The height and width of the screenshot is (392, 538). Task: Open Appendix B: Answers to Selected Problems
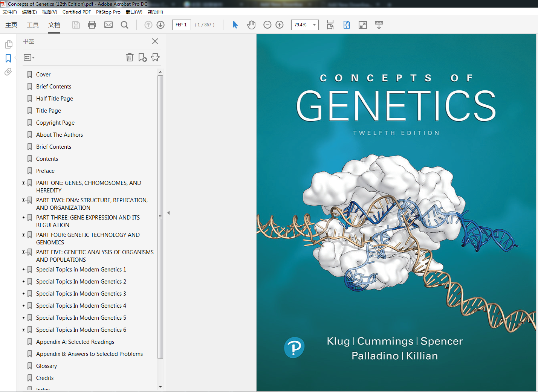(89, 354)
